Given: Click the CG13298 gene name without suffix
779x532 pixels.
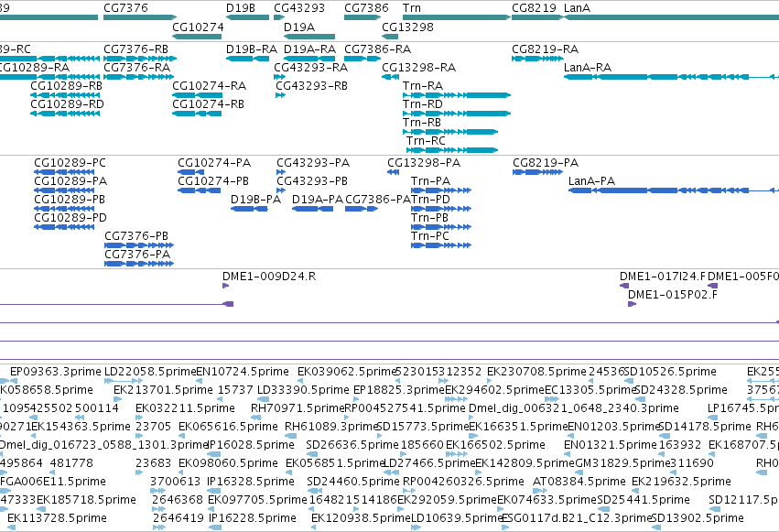Looking at the screenshot, I should point(407,27).
